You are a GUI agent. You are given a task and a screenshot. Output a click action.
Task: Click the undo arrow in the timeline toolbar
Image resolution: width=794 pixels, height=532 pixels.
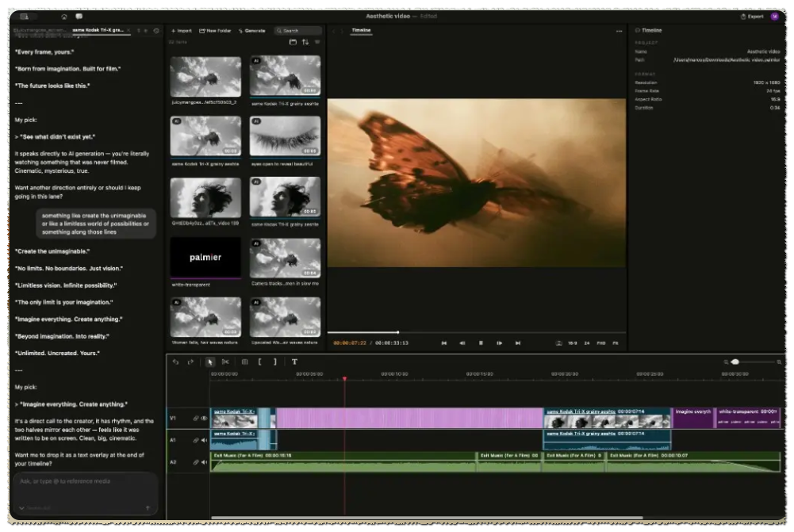coord(176,362)
